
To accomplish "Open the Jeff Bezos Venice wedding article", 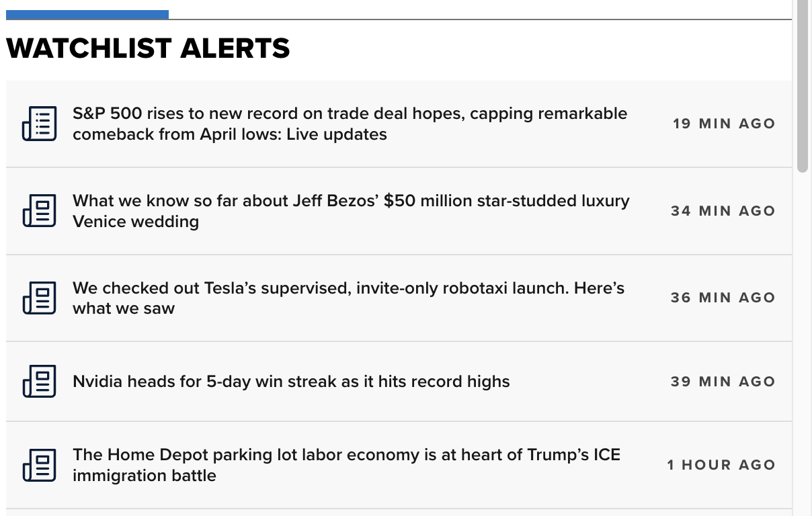I will pyautogui.click(x=351, y=211).
